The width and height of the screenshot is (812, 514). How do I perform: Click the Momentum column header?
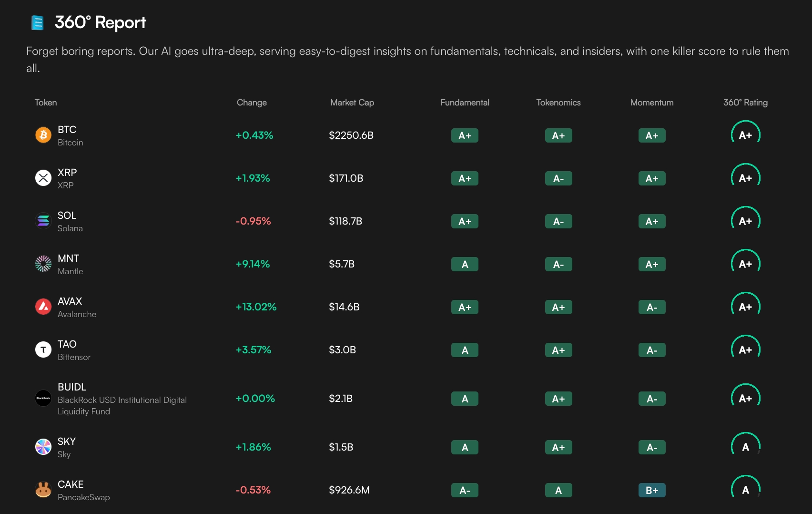coord(651,103)
